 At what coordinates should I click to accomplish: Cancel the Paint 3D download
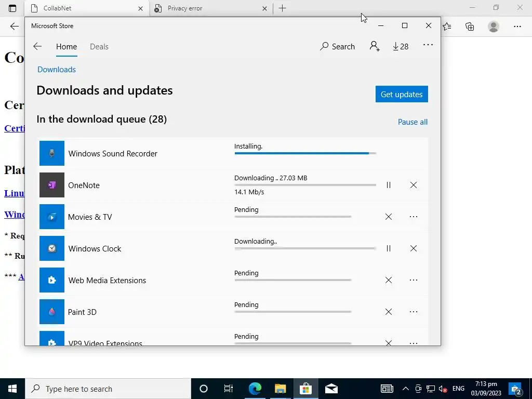pos(389,312)
